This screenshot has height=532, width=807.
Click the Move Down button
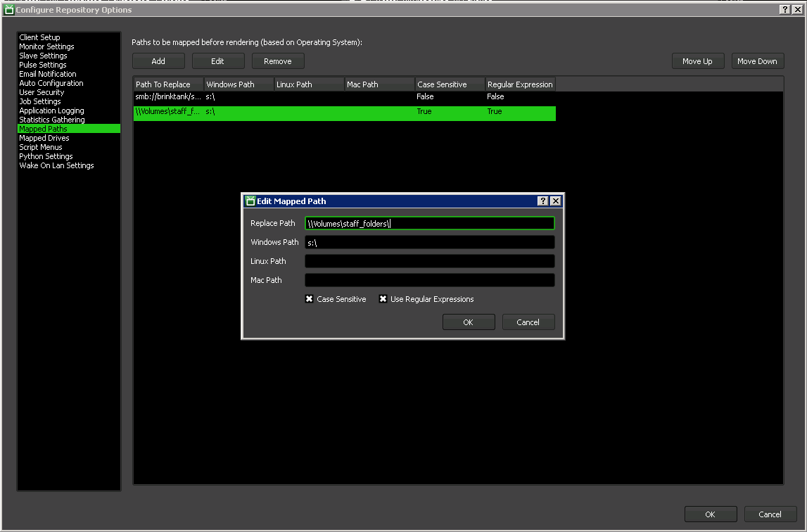[757, 61]
